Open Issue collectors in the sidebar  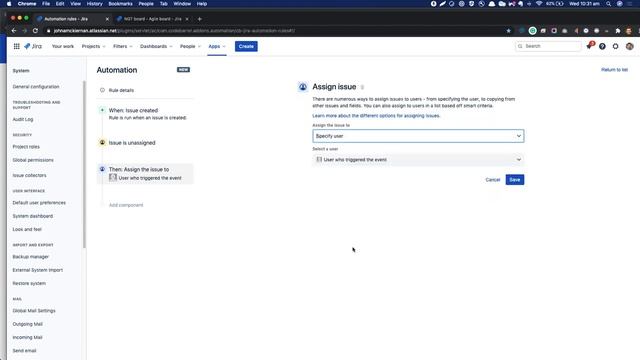click(x=29, y=176)
